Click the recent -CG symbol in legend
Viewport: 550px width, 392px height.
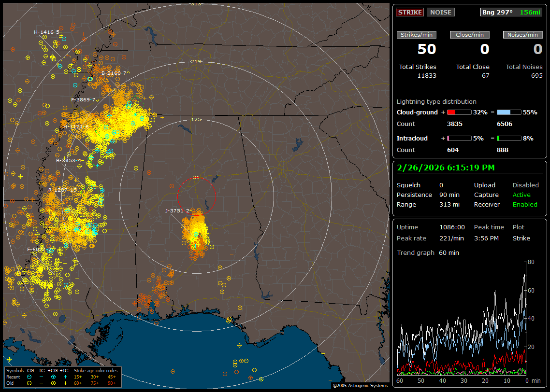pos(29,377)
